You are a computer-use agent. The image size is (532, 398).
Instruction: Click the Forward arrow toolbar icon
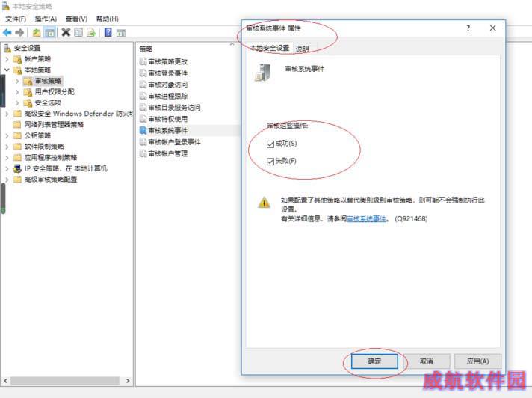click(x=19, y=33)
